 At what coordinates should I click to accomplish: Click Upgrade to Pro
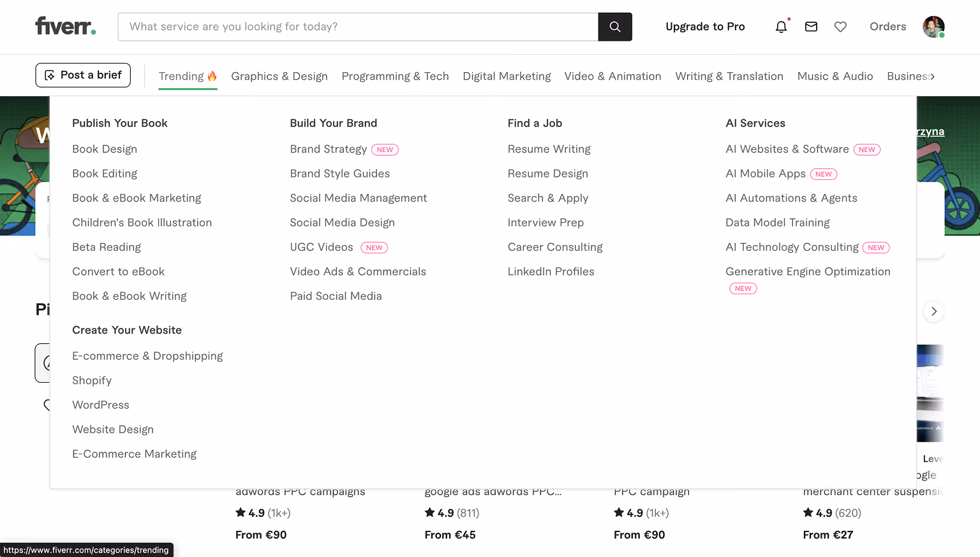(705, 26)
